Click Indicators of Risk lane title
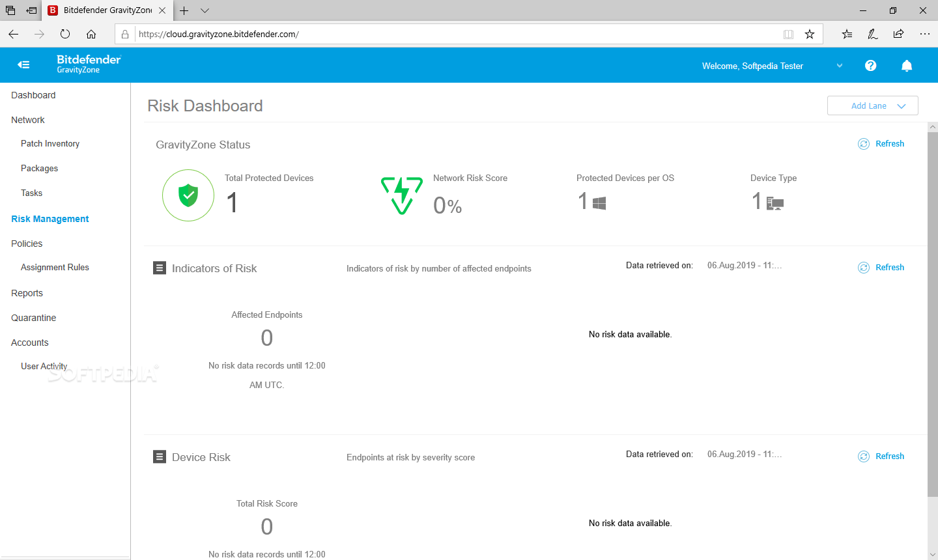Viewport: 938px width, 560px height. pyautogui.click(x=214, y=268)
